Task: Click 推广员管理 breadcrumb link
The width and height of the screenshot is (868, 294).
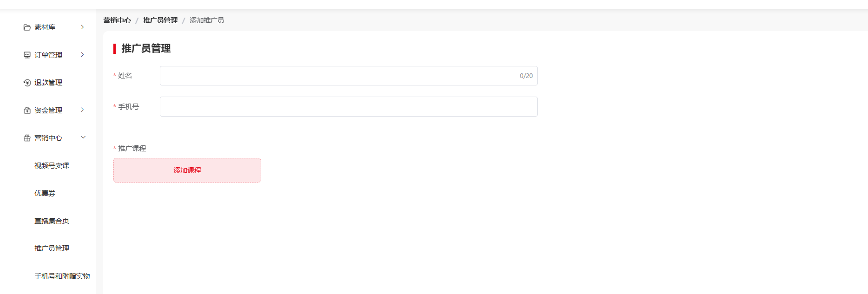Action: click(160, 20)
